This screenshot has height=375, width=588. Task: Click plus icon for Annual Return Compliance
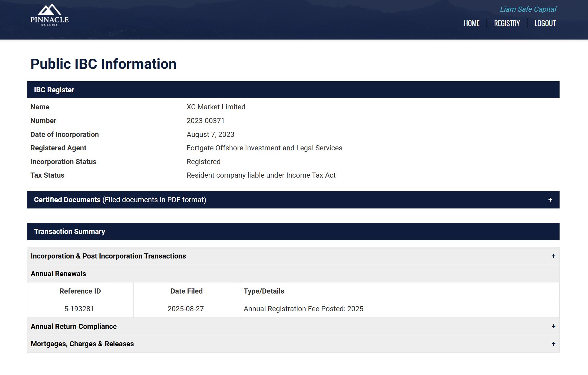coord(553,326)
